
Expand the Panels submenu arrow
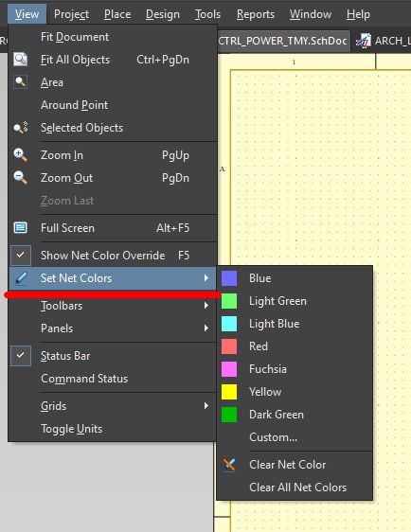pos(206,328)
